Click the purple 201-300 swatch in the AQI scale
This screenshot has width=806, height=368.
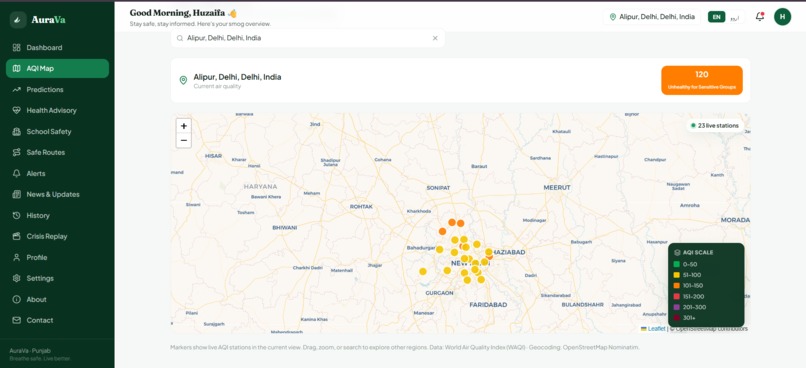676,307
